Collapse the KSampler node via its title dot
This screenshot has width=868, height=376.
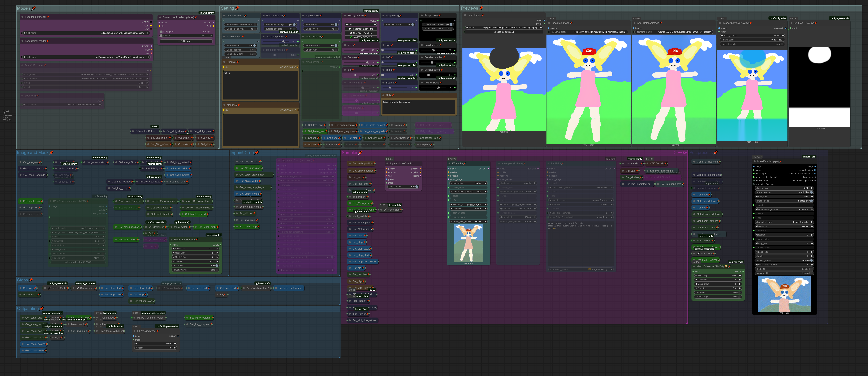tap(449, 163)
